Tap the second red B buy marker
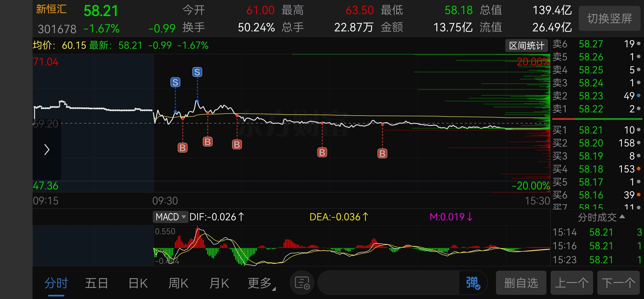The image size is (644, 299). pyautogui.click(x=207, y=142)
